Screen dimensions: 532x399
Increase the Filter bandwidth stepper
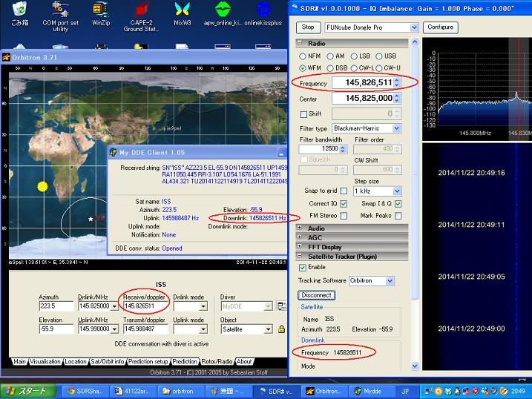pyautogui.click(x=343, y=146)
